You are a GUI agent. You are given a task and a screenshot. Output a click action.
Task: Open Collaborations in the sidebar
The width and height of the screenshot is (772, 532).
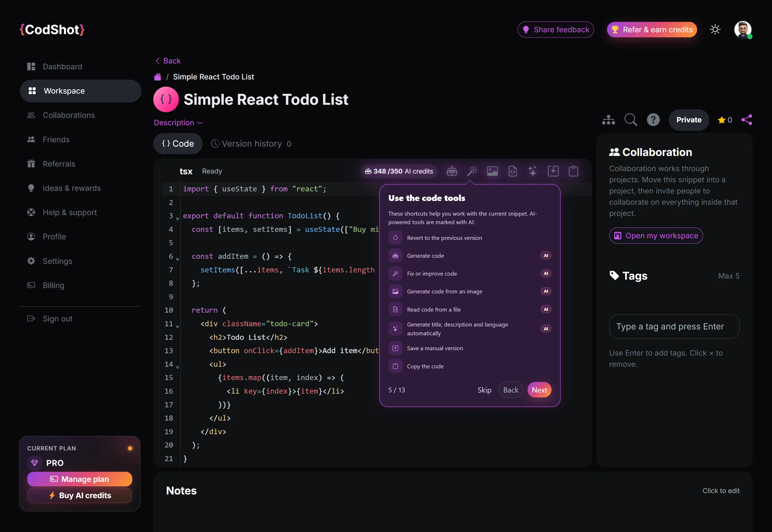point(80,115)
